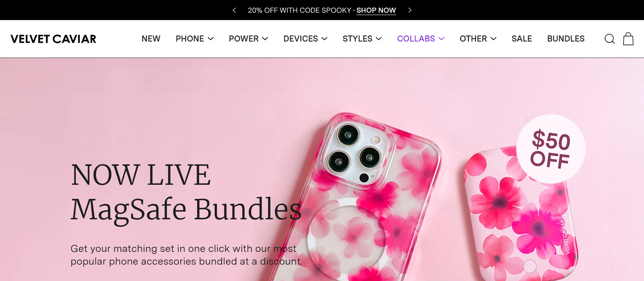
Task: Go to the NEW menu item
Action: pyautogui.click(x=151, y=39)
